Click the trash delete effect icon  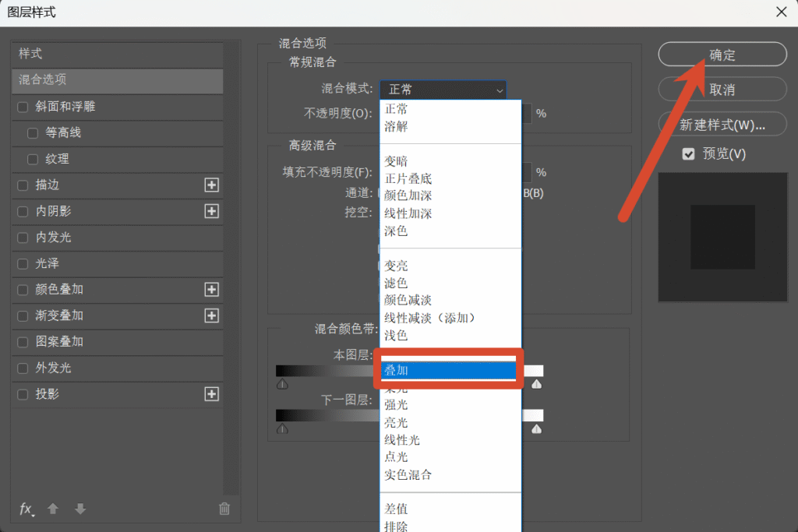tap(224, 509)
